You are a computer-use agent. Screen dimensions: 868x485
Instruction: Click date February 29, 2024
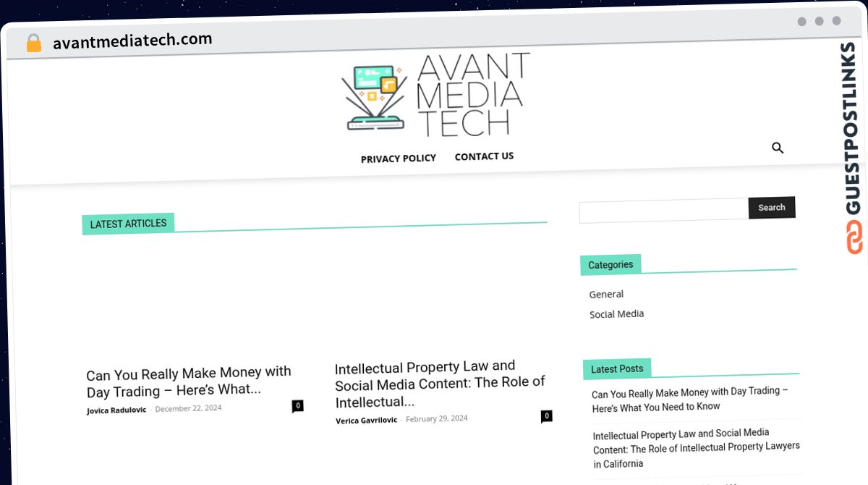tap(437, 418)
